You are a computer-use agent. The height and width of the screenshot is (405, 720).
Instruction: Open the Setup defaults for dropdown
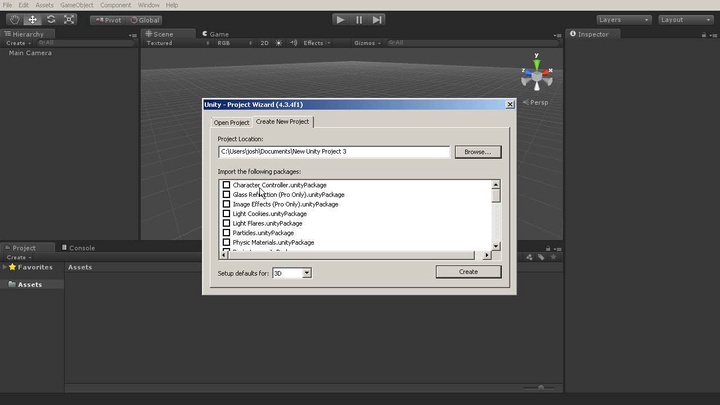[292, 273]
